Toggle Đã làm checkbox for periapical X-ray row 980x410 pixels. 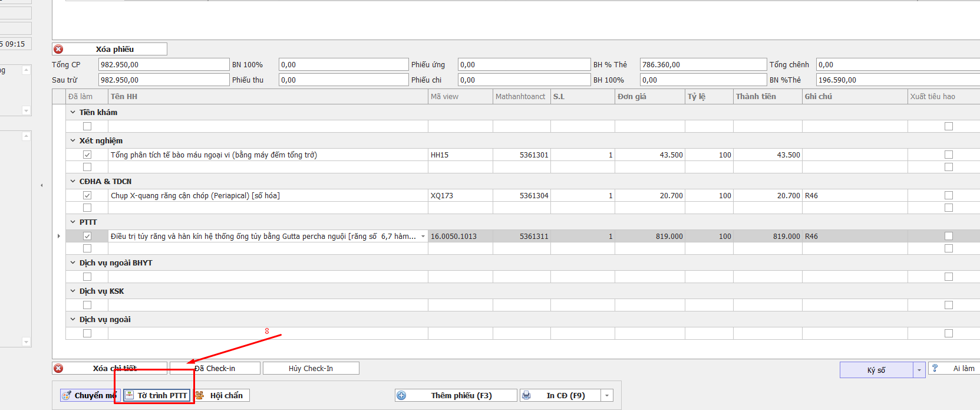tap(87, 195)
